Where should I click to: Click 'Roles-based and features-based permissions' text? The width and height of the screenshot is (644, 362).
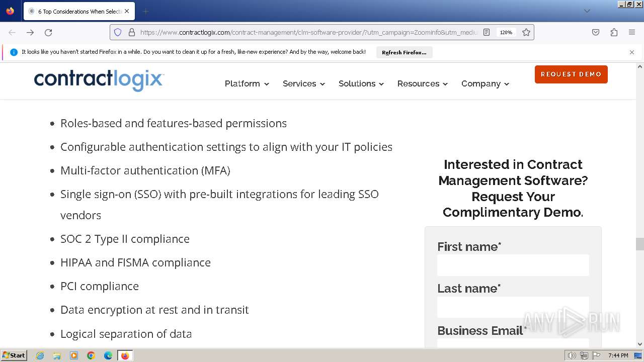(174, 123)
